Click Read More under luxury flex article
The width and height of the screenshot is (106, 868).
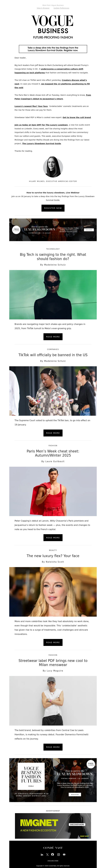(x=53, y=642)
